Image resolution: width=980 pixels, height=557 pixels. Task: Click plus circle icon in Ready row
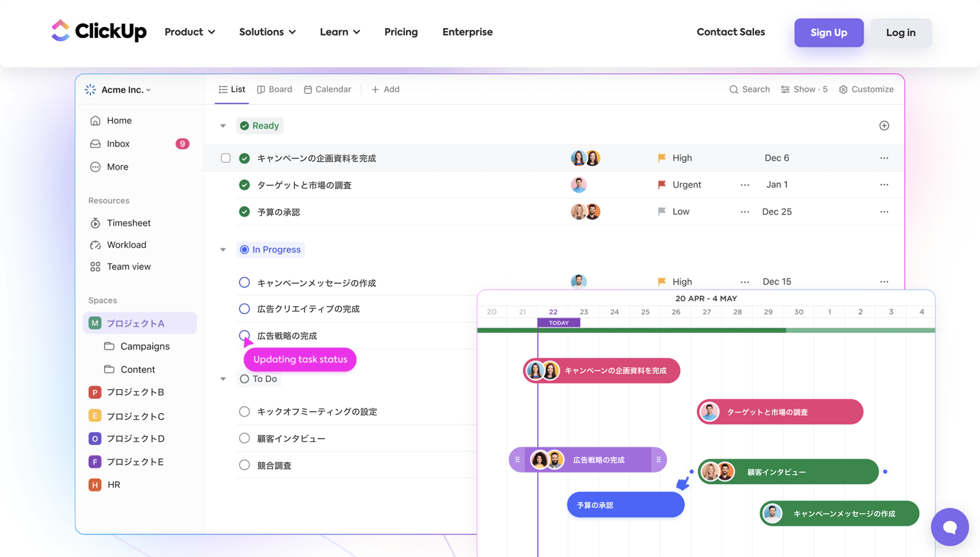pyautogui.click(x=884, y=126)
